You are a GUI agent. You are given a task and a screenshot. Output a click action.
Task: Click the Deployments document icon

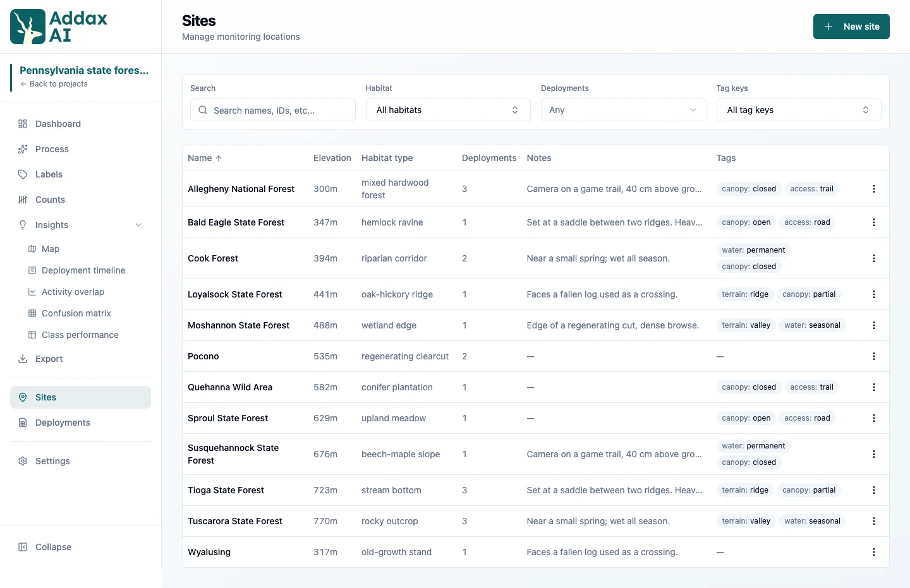pyautogui.click(x=23, y=423)
